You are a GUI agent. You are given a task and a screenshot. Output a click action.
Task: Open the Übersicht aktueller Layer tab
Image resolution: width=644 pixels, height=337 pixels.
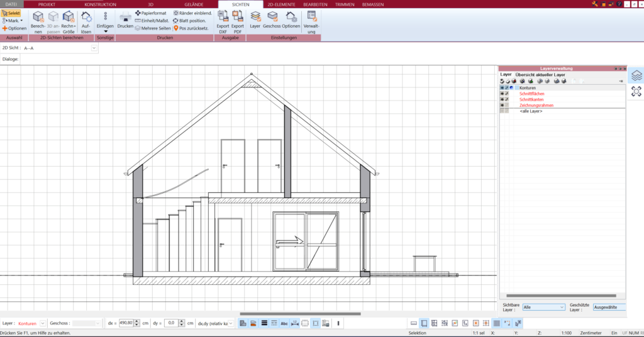[540, 74]
